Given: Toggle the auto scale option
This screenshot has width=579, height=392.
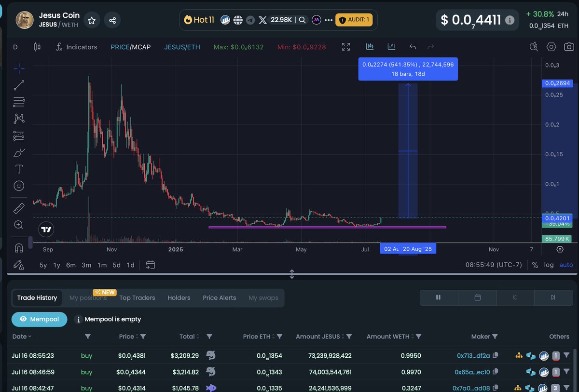Looking at the screenshot, I should click(566, 265).
